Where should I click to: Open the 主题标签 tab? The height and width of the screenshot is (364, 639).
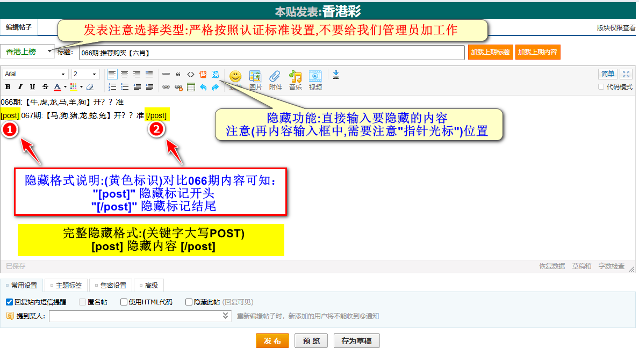[67, 286]
